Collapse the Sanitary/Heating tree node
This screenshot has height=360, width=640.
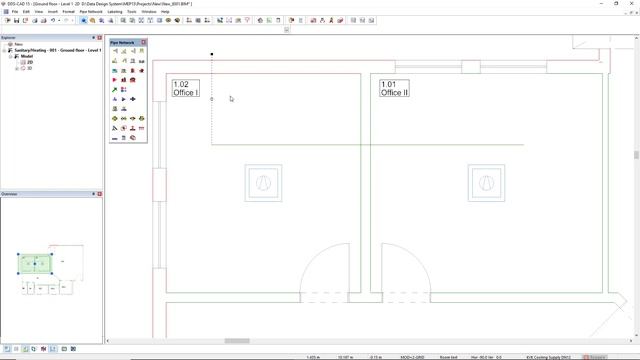(x=4, y=50)
